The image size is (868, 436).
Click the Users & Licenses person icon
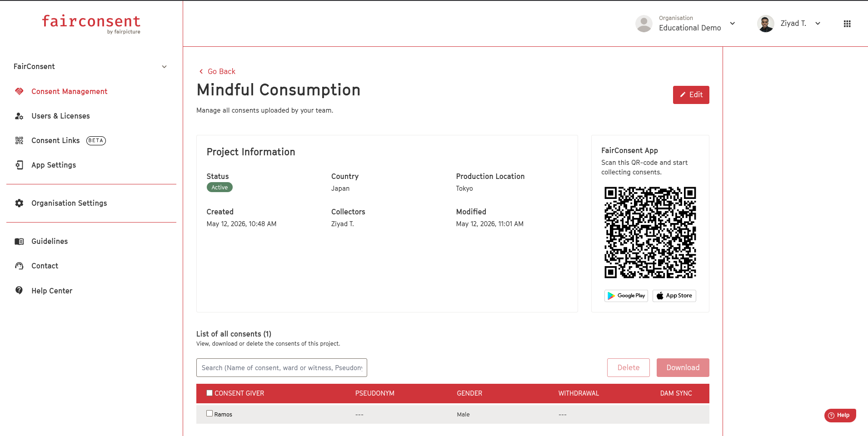tap(19, 116)
